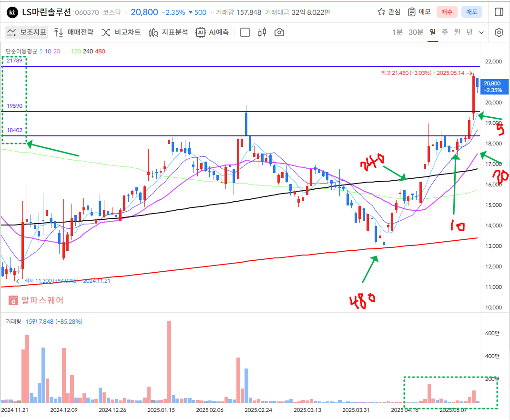
Task: Click the 400만 volume axis label
Action: 492,356
